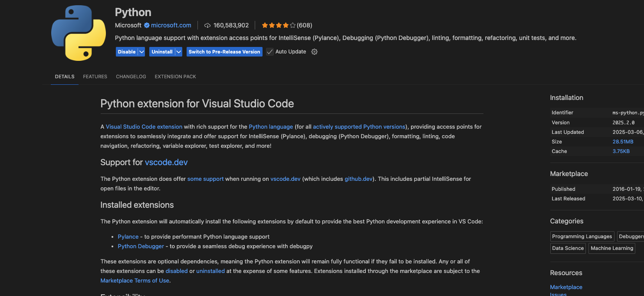
Task: Select the Data Science category tag
Action: pos(568,248)
